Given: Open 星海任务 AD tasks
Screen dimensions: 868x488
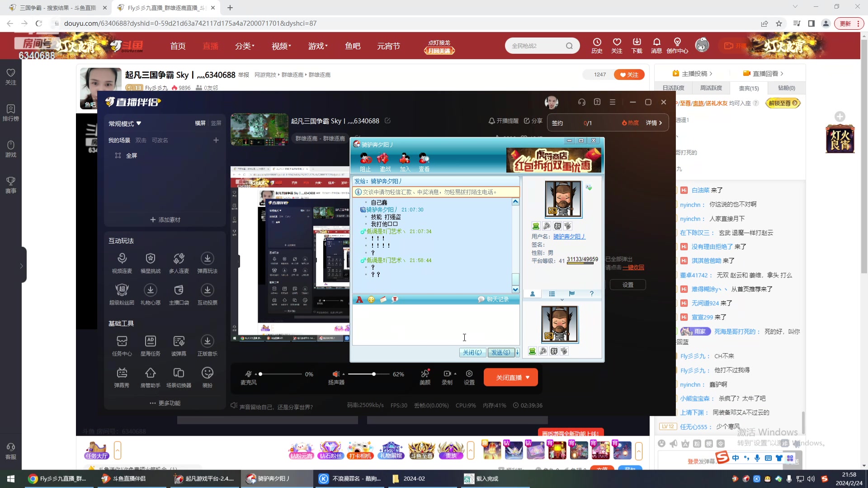Looking at the screenshot, I should click(151, 346).
